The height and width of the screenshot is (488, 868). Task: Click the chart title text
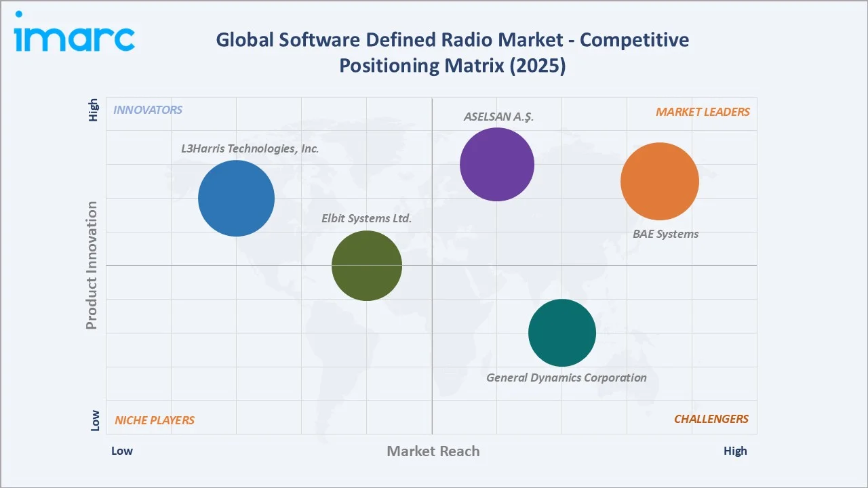(x=452, y=53)
